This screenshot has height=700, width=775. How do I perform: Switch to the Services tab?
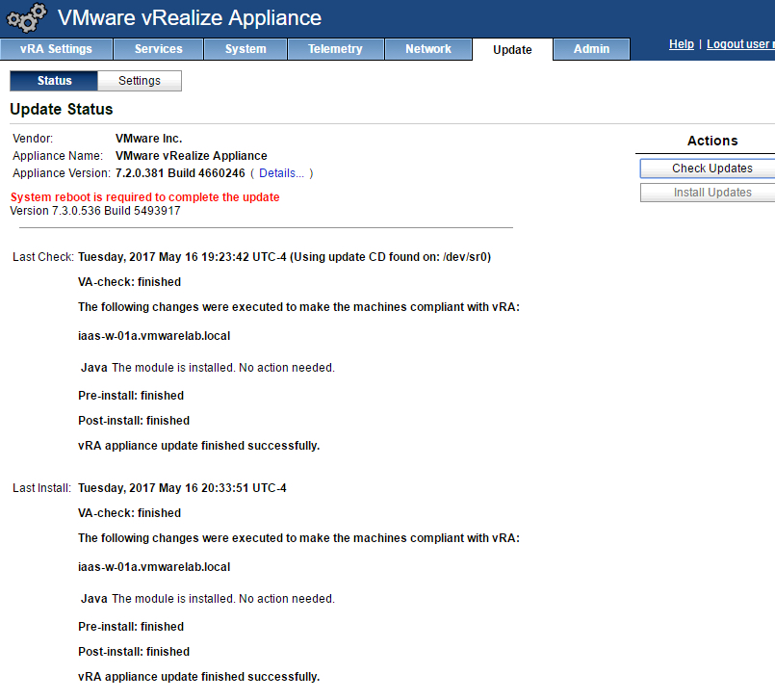point(159,49)
